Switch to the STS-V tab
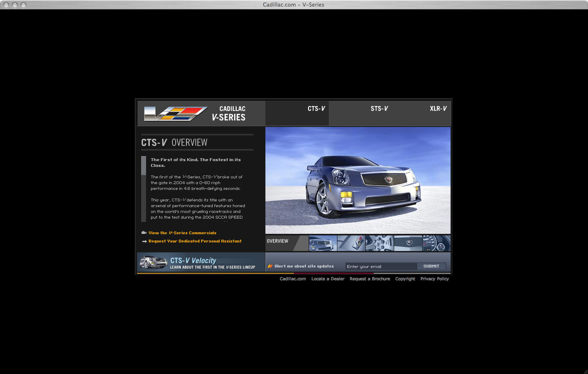 point(379,109)
